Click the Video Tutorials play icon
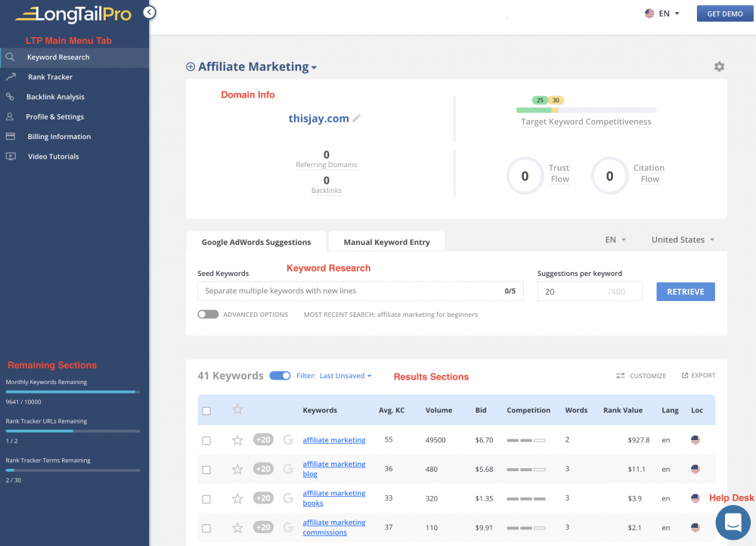The height and width of the screenshot is (546, 756). coord(11,157)
